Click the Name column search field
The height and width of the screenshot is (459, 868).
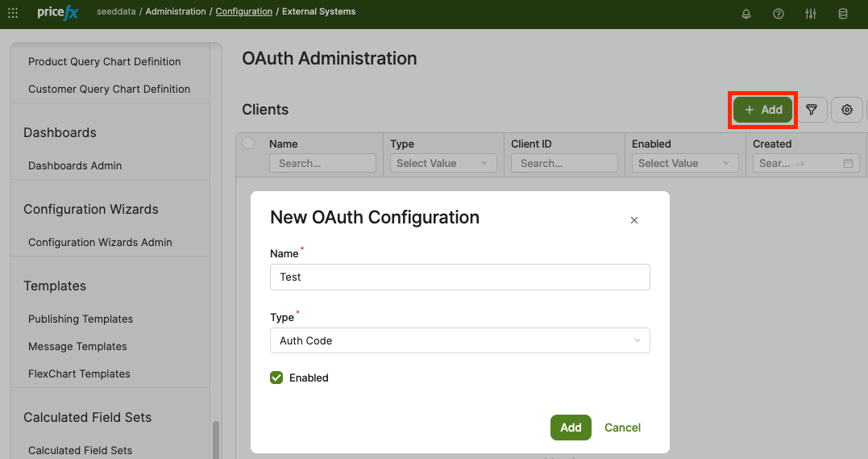(322, 163)
